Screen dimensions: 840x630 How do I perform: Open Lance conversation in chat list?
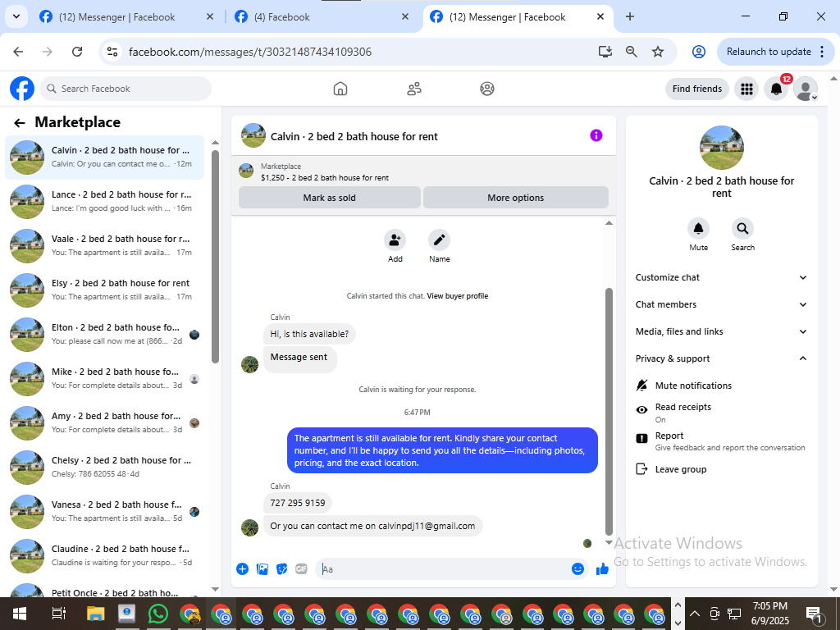tap(104, 202)
